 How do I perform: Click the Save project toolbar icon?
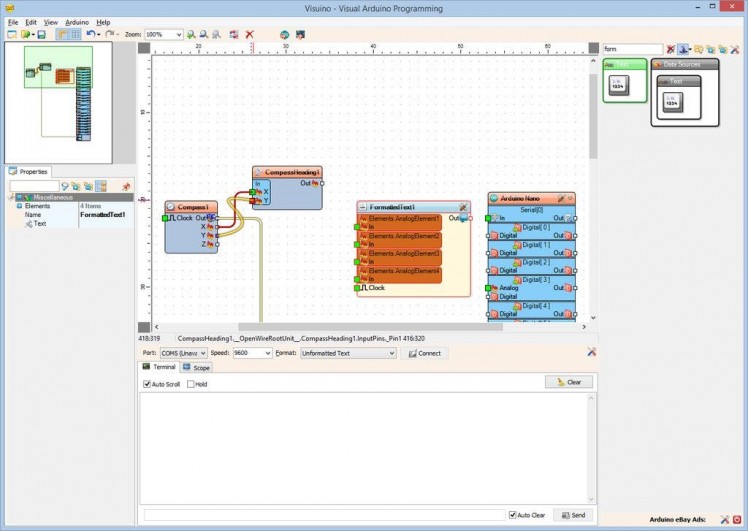point(41,34)
